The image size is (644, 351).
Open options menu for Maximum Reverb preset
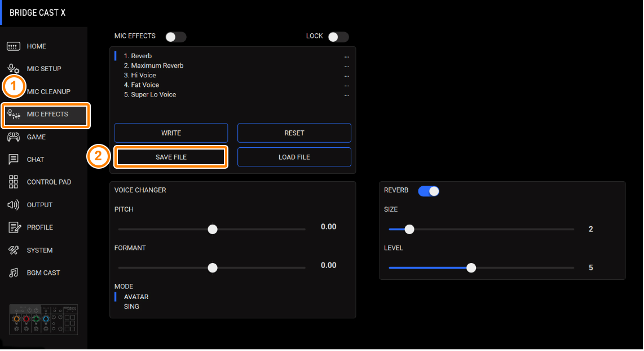[347, 66]
